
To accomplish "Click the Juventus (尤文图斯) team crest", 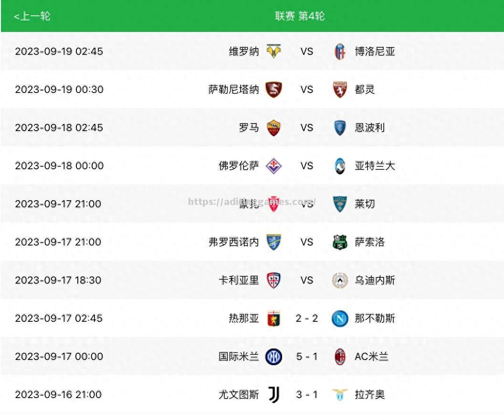I will [273, 395].
